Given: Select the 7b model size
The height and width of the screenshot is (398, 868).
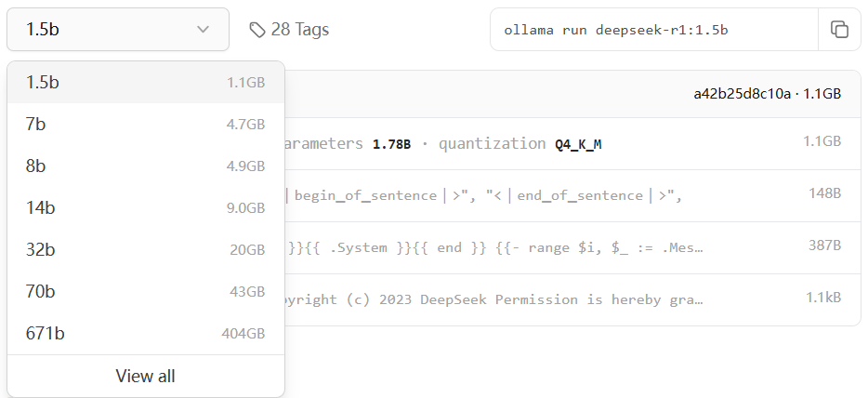Looking at the screenshot, I should point(145,124).
